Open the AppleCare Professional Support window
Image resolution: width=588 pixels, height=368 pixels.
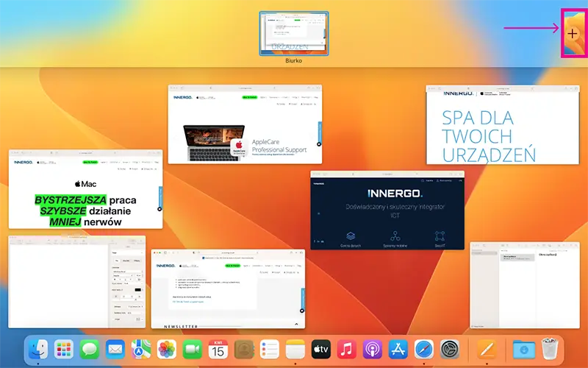[x=245, y=124]
